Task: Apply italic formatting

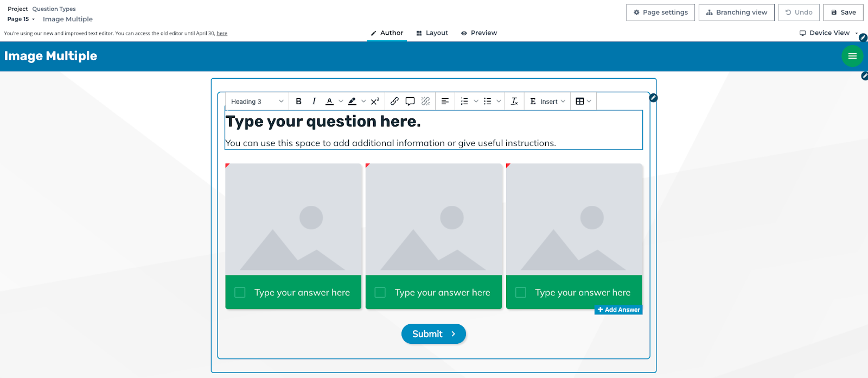Action: [x=314, y=102]
